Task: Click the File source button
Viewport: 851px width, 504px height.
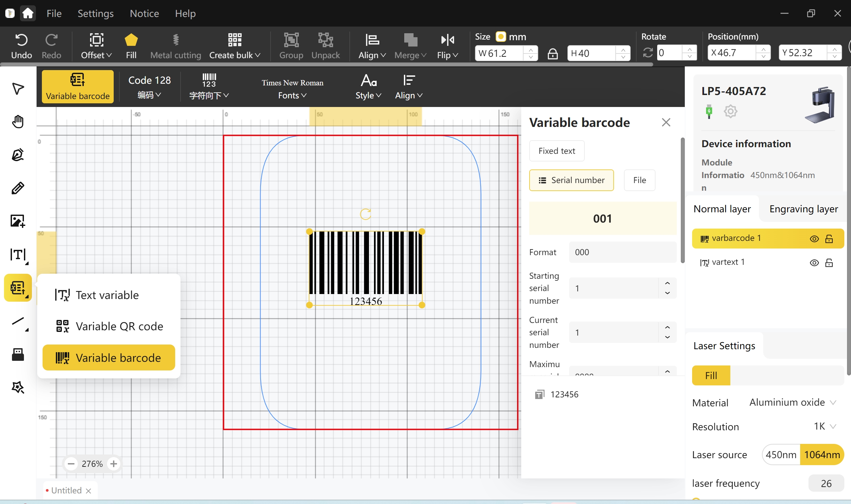Action: (639, 180)
